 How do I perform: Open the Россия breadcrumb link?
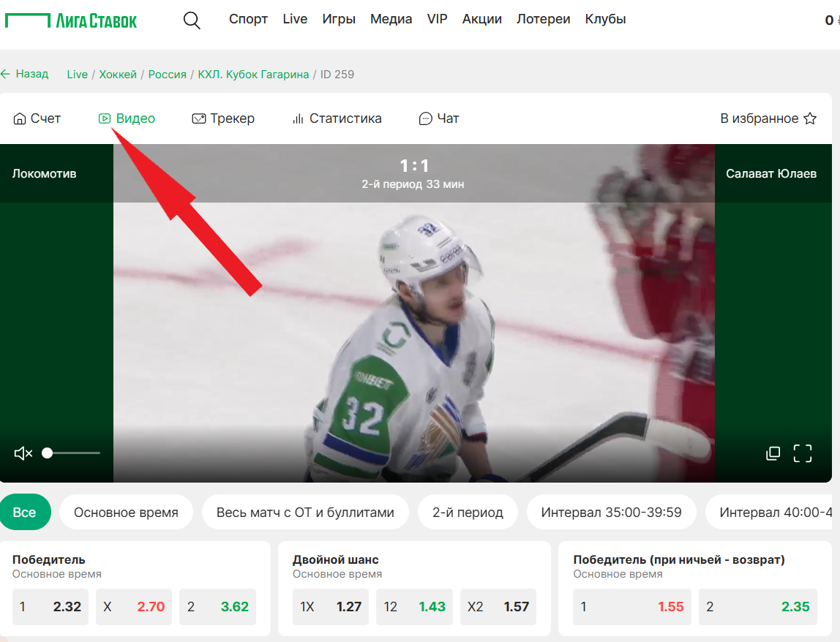[167, 75]
